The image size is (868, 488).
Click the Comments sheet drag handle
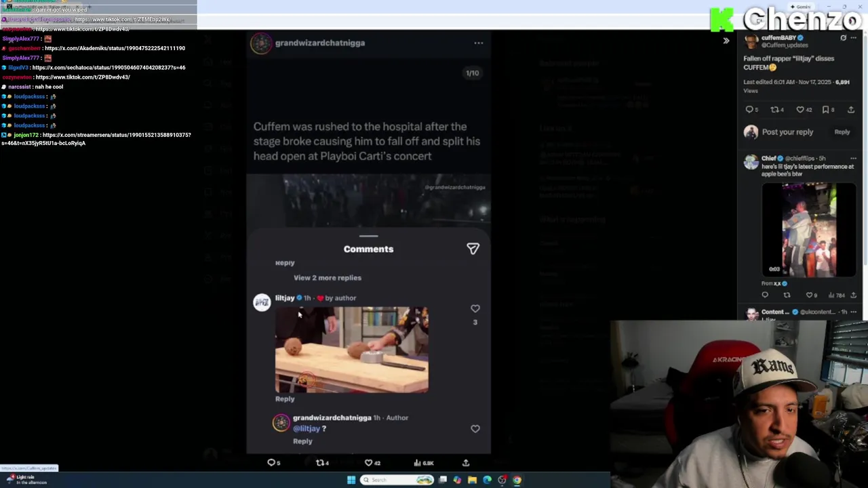click(368, 236)
